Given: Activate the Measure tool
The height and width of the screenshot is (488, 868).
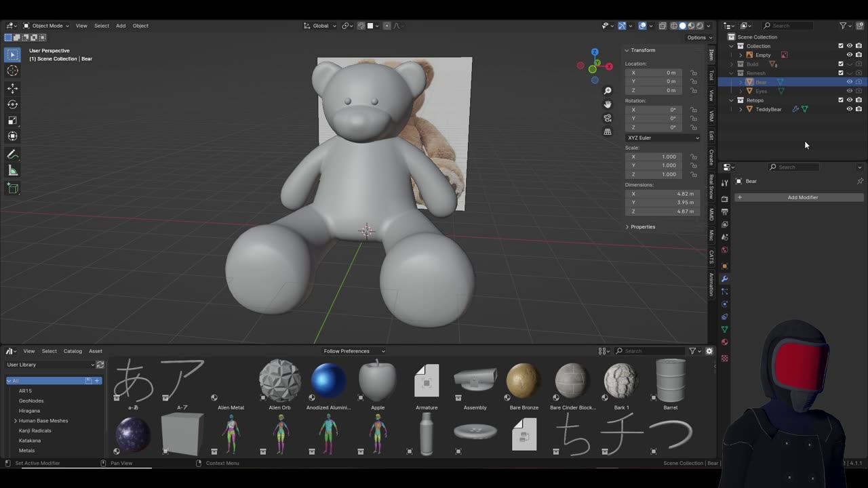Looking at the screenshot, I should coord(13,171).
